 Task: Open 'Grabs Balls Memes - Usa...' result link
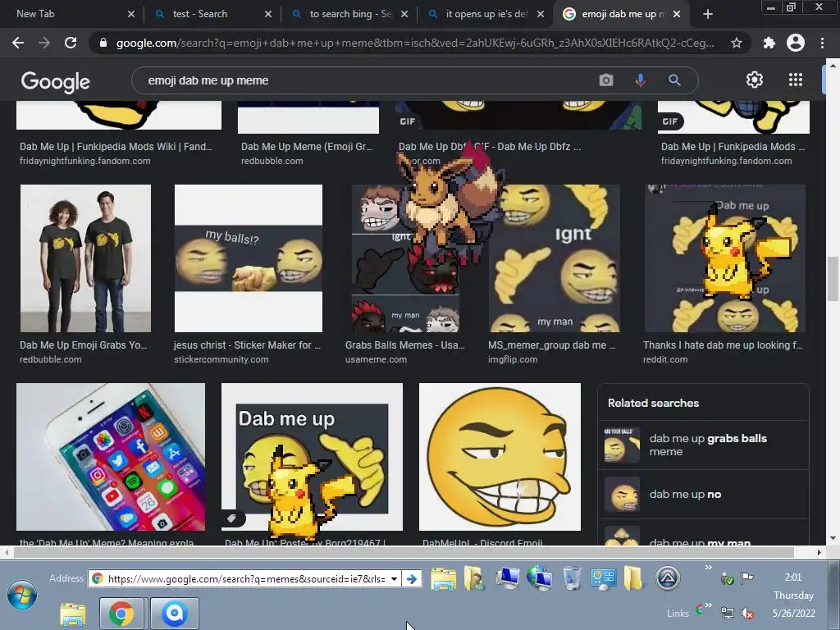pos(405,345)
